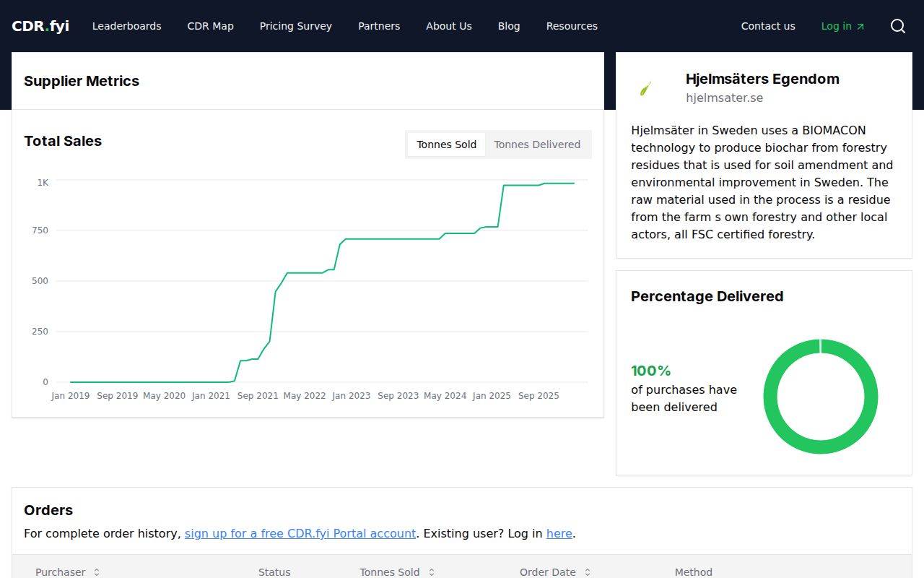Image resolution: width=924 pixels, height=578 pixels.
Task: Sort orders by Purchaser column arrows
Action: pos(96,572)
